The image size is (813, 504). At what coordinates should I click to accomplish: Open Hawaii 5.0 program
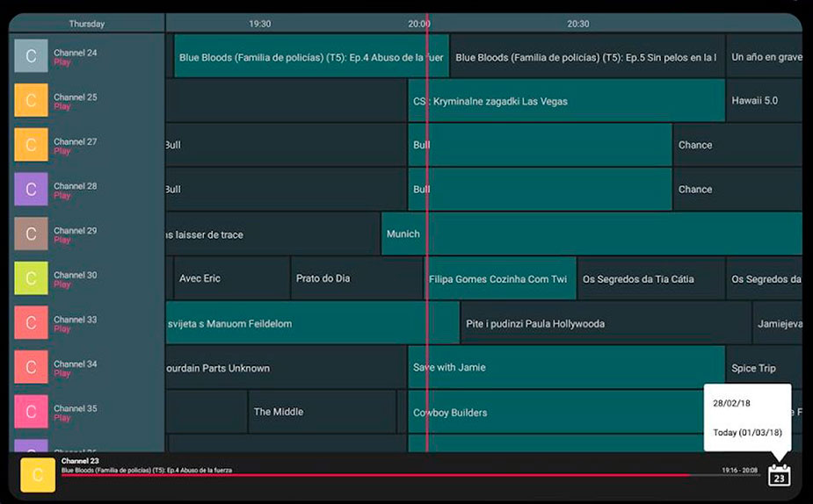coord(765,100)
